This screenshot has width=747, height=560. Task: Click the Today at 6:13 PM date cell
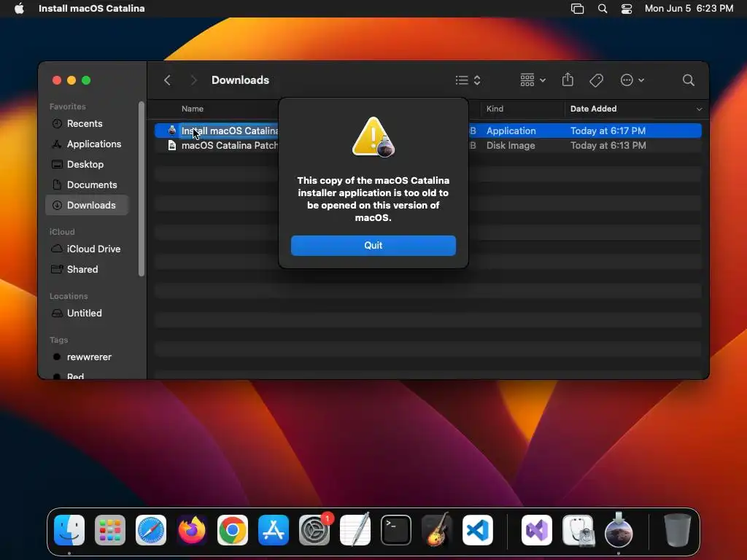tap(608, 145)
